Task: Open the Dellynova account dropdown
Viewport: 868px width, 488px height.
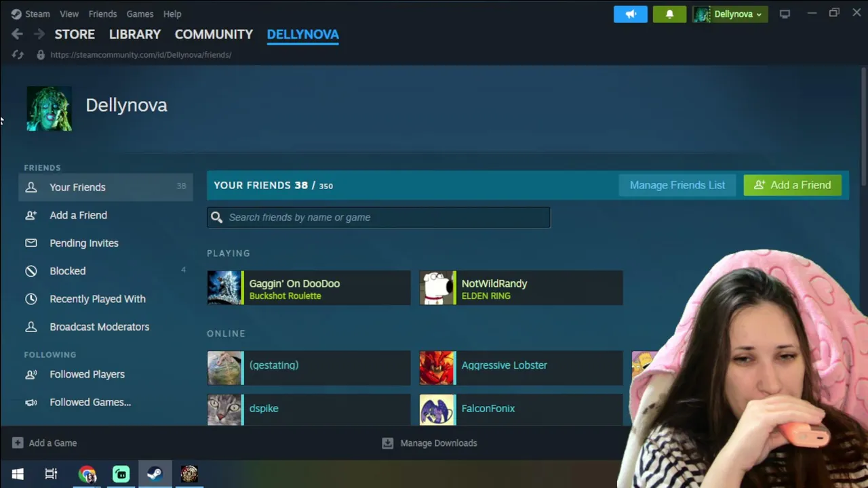Action: pyautogui.click(x=730, y=14)
